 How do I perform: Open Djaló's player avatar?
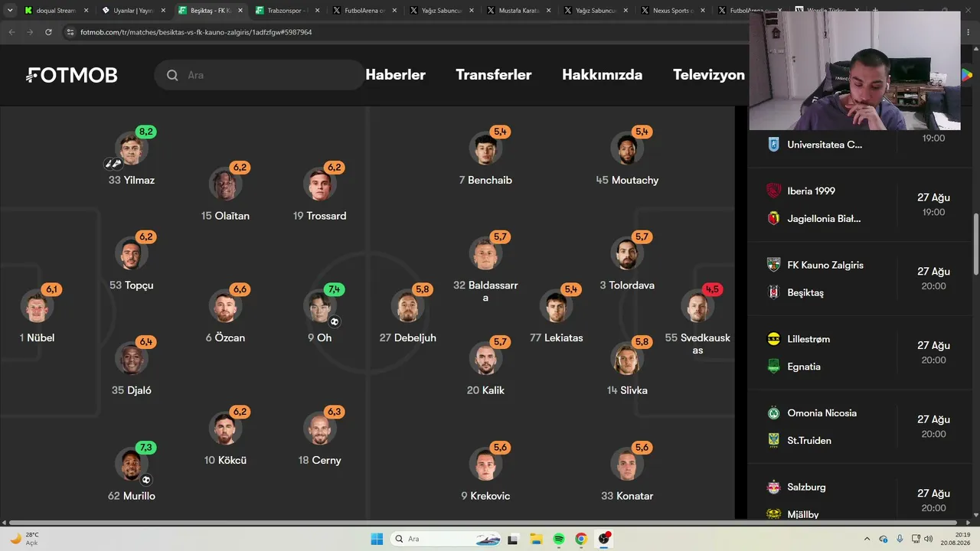click(x=132, y=359)
